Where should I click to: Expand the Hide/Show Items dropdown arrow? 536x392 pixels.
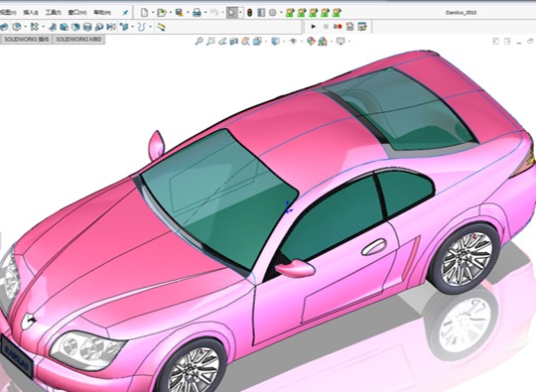coord(302,42)
